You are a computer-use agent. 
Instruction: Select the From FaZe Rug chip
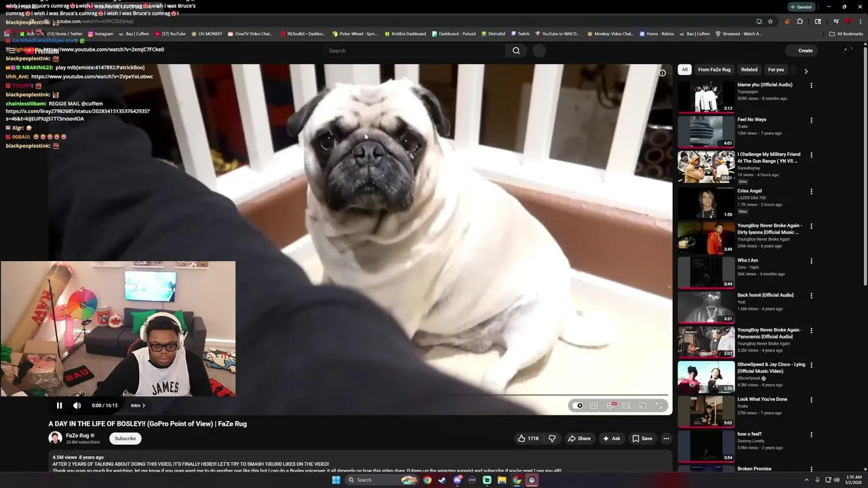[714, 70]
